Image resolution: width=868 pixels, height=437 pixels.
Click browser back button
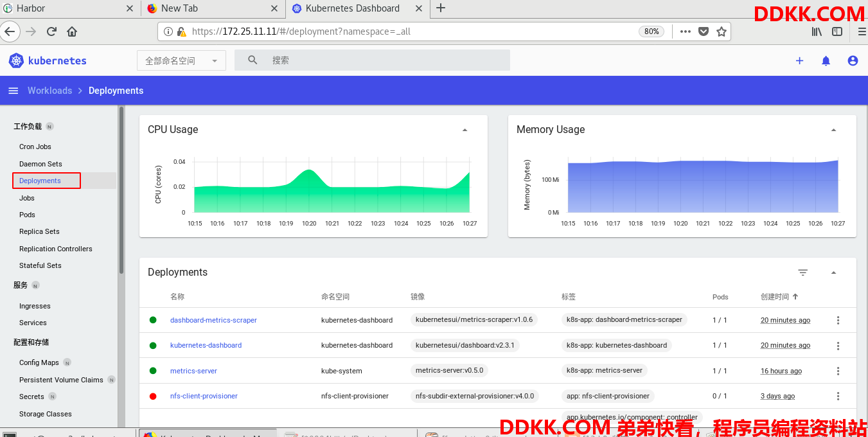(9, 31)
